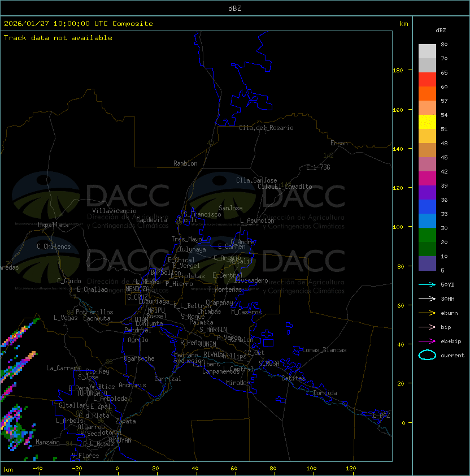Click the 'Clla.SanJose' map label
Image resolution: width=470 pixels, height=476 pixels.
(x=256, y=180)
